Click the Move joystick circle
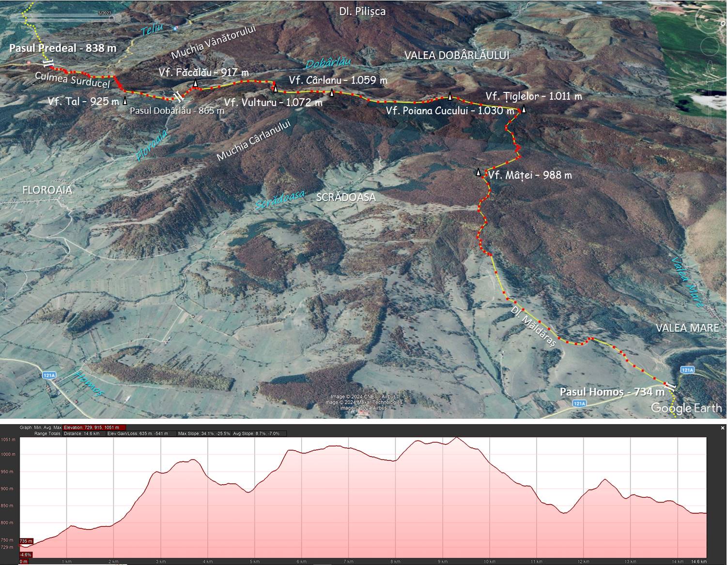 coord(711,47)
